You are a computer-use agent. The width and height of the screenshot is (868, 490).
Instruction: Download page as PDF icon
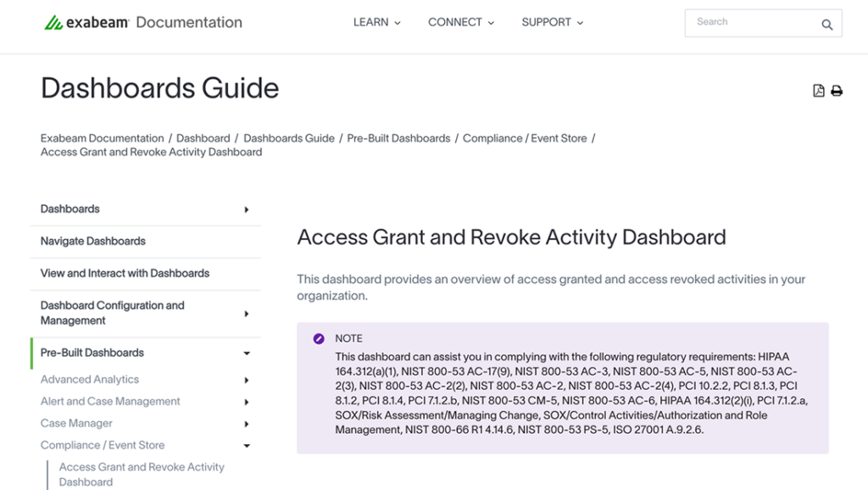[818, 91]
